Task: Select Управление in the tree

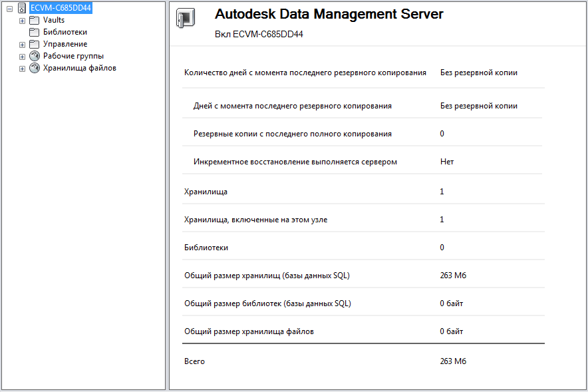Action: (65, 44)
